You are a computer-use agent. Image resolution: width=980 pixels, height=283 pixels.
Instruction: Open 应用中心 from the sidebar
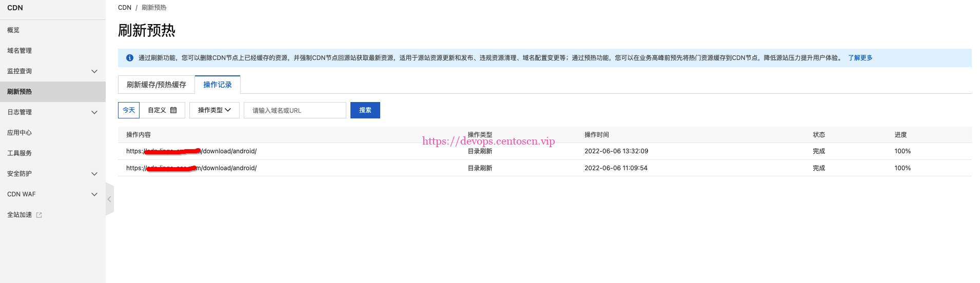coord(19,133)
